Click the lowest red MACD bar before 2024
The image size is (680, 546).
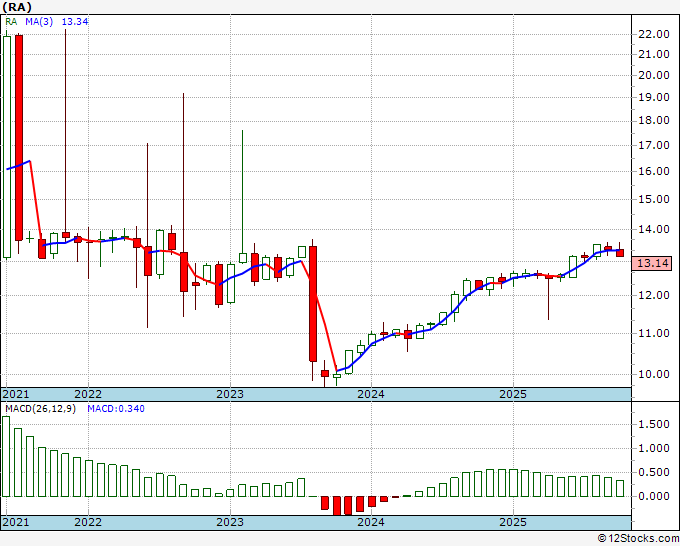(337, 506)
